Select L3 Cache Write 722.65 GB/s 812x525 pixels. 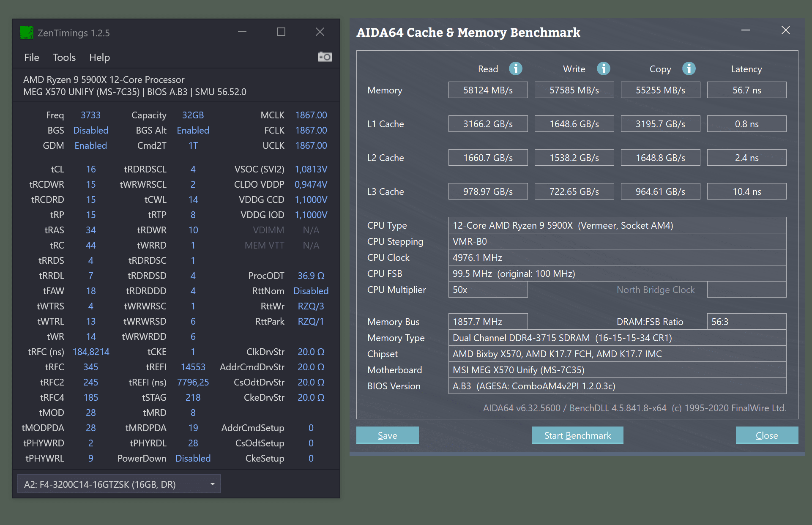click(x=574, y=191)
